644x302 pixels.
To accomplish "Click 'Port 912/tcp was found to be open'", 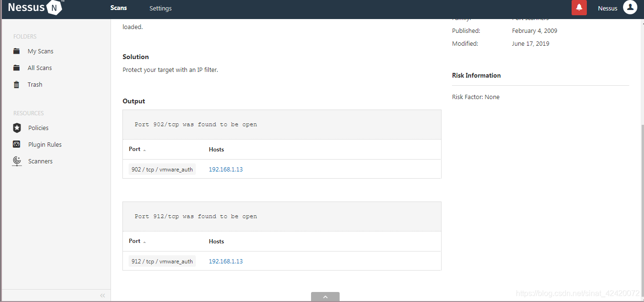I will point(195,216).
